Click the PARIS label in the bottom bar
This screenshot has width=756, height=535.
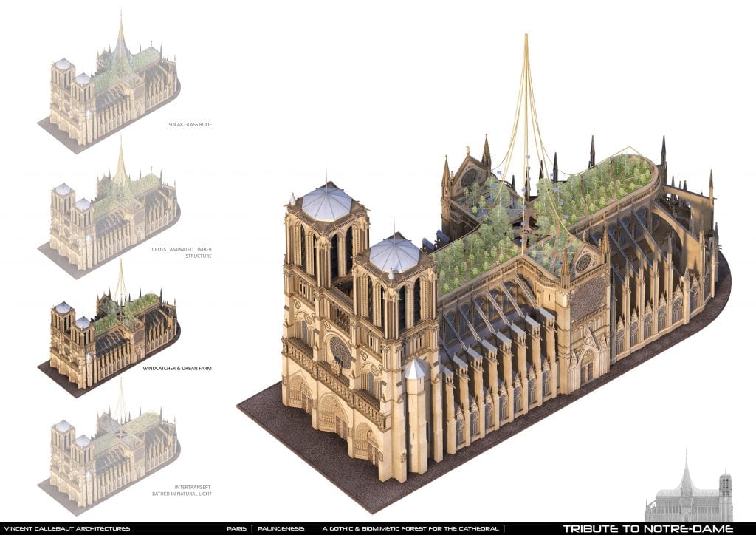238,528
